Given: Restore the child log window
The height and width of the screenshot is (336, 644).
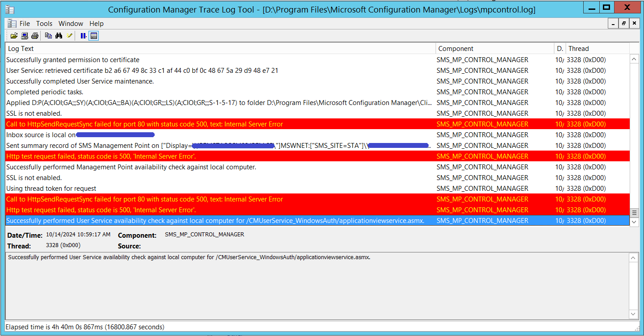Looking at the screenshot, I should [x=623, y=23].
